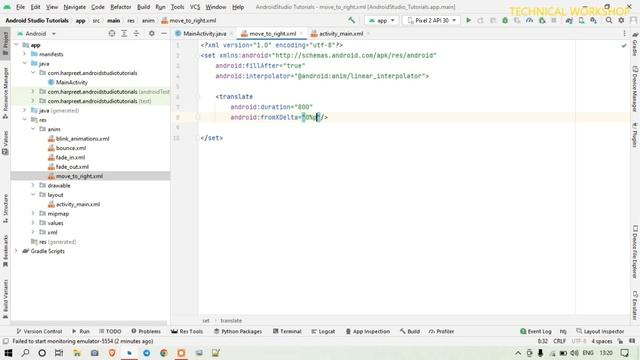
Task: Open Task View on the taskbar
Action: [59, 353]
